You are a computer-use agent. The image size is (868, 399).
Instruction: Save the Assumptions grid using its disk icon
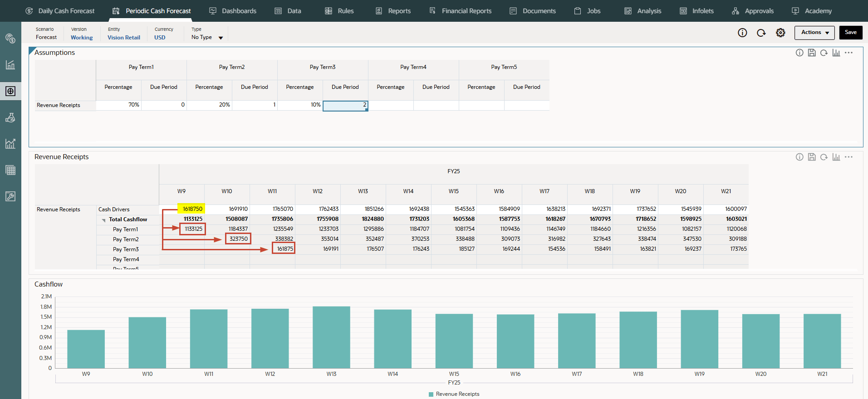(x=812, y=53)
